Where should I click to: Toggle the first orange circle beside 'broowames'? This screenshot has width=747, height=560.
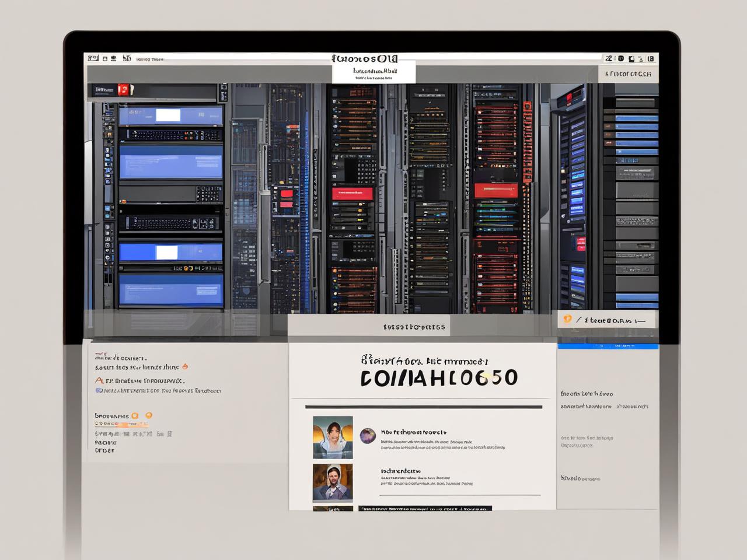[x=135, y=416]
